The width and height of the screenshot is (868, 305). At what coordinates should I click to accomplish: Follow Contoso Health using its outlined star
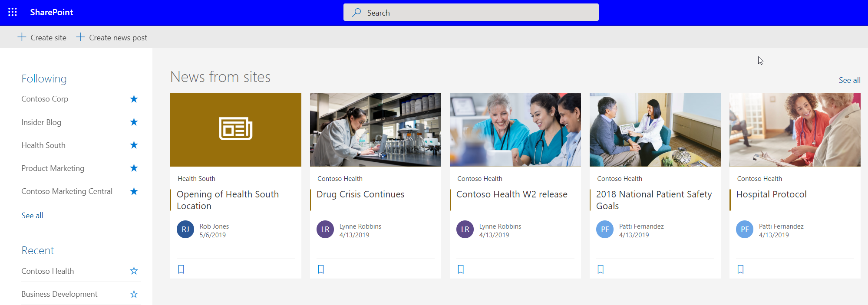(x=134, y=271)
